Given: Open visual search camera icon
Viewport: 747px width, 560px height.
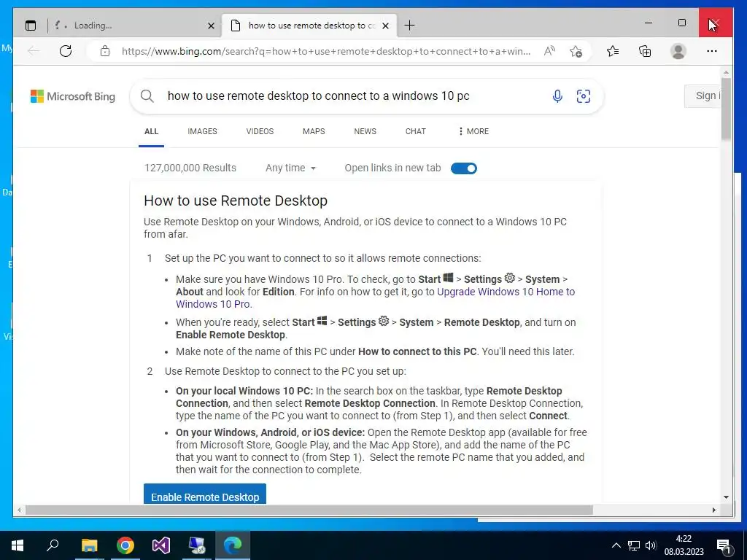Looking at the screenshot, I should pos(583,96).
